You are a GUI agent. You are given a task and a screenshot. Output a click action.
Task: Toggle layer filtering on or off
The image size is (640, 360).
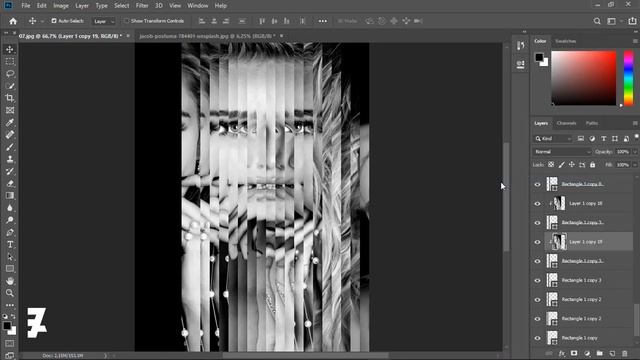[636, 137]
